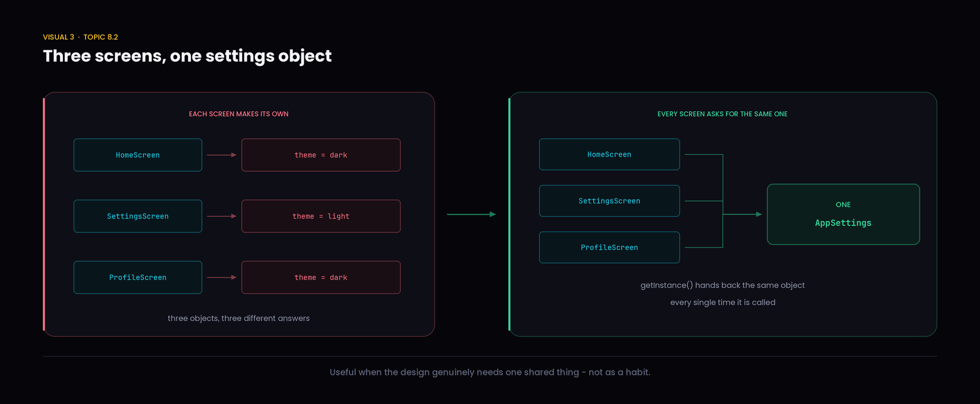Choose ProfileScreen box in the 'same one' panel
The image size is (980, 404).
[x=609, y=247]
